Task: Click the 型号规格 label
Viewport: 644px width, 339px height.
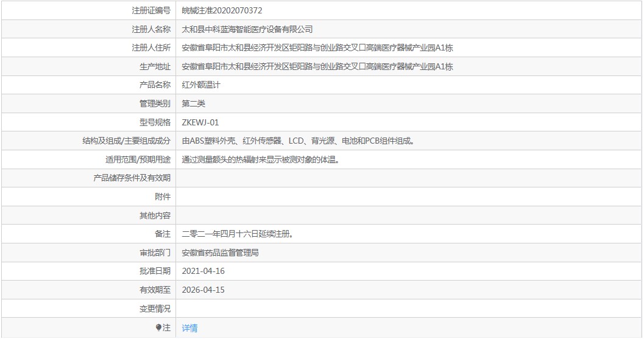Action: coord(155,122)
